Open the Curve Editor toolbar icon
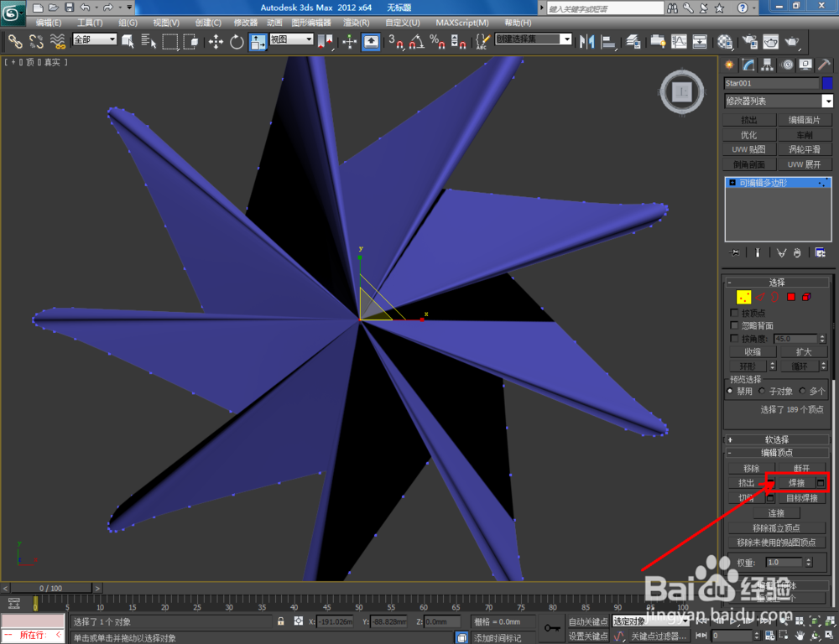The image size is (839, 644). 679,41
